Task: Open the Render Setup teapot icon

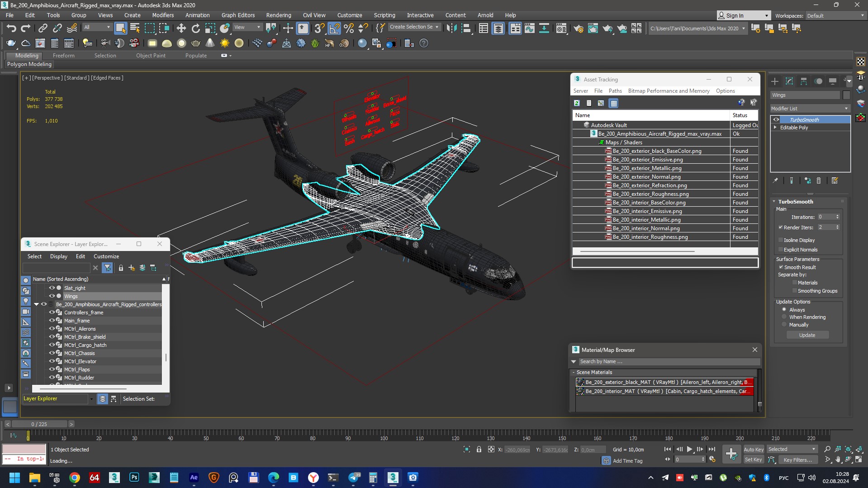Action: 579,28
